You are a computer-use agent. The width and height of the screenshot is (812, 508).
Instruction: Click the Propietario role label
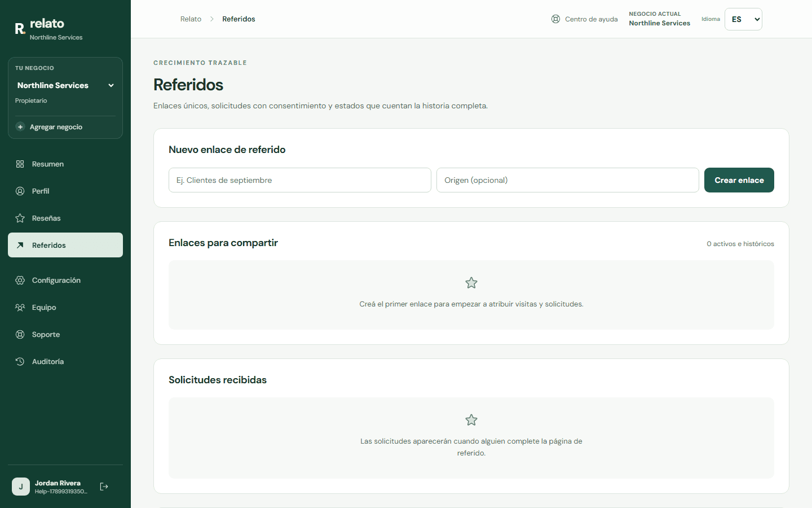pyautogui.click(x=31, y=100)
